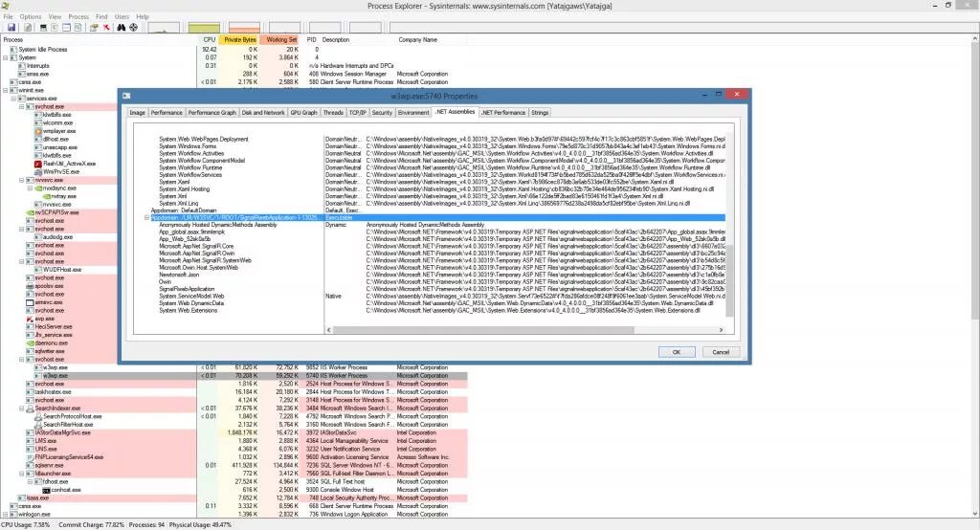The width and height of the screenshot is (980, 530).
Task: Click the Save toolbar icon
Action: click(11, 28)
